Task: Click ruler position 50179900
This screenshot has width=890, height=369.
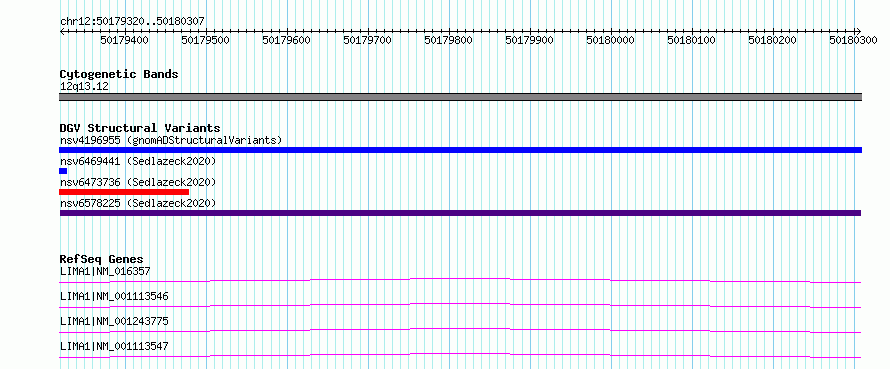Action: click(530, 40)
